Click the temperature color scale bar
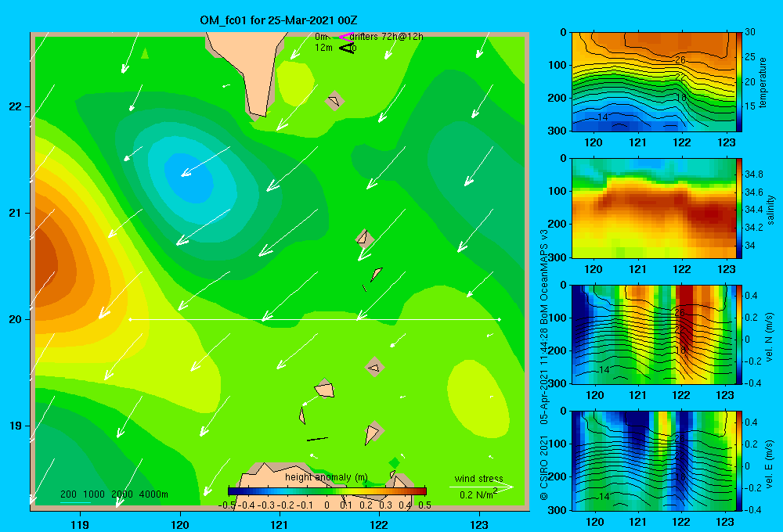Screen dimensions: 783x532 click(739, 82)
